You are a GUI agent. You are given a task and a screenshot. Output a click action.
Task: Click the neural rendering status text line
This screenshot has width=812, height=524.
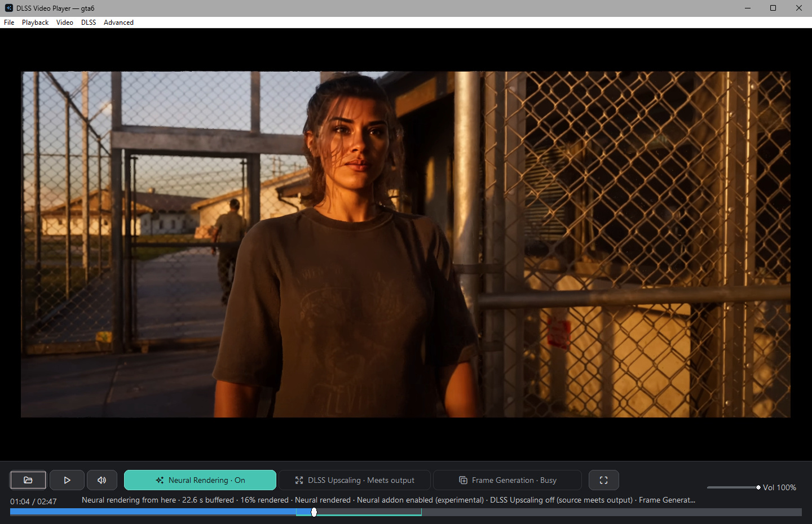tap(389, 500)
